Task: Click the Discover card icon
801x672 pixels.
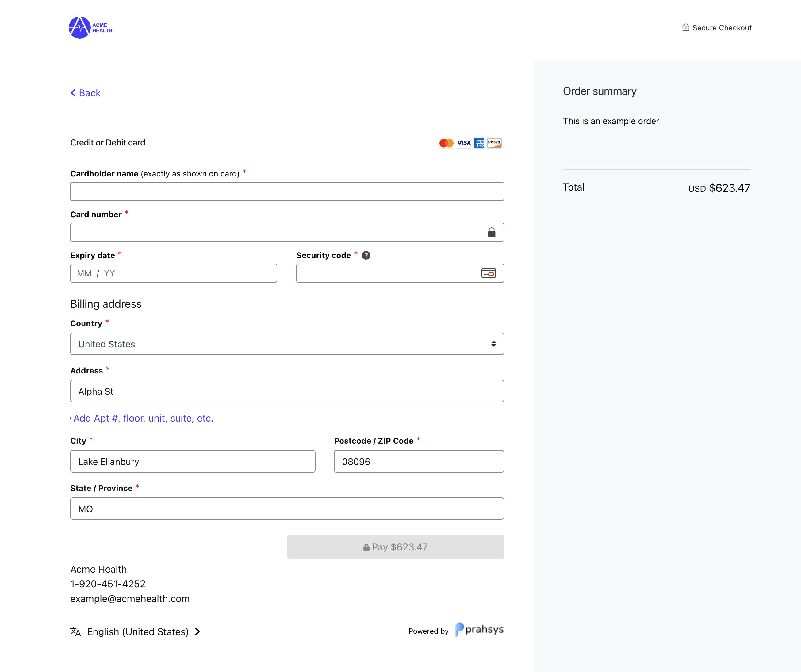Action: pyautogui.click(x=494, y=143)
